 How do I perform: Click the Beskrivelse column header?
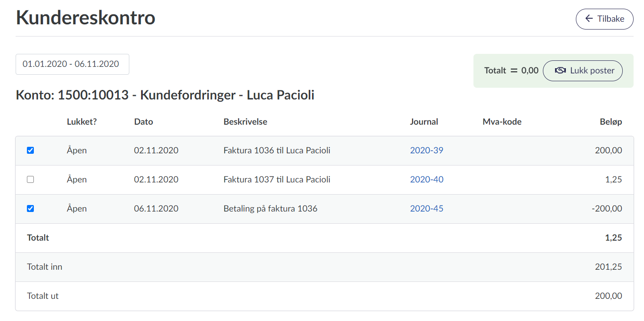point(245,122)
